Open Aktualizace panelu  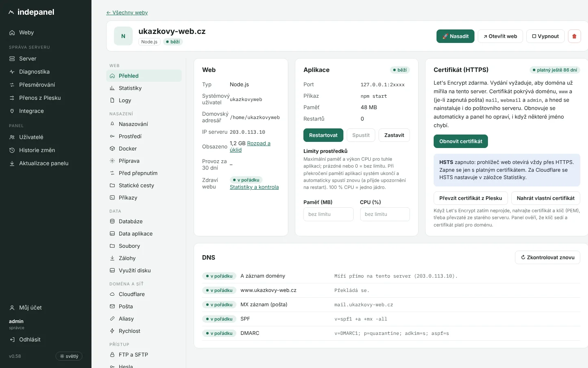point(46,163)
